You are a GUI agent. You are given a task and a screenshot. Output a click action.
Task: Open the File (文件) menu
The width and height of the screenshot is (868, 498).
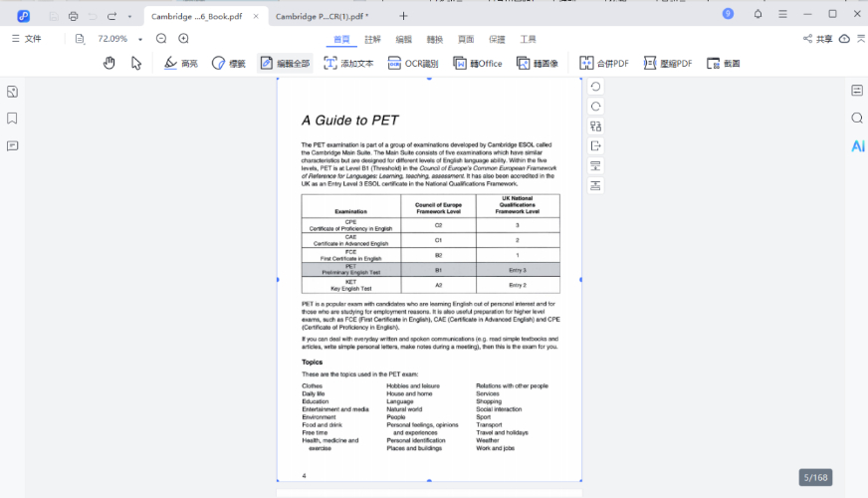[27, 39]
